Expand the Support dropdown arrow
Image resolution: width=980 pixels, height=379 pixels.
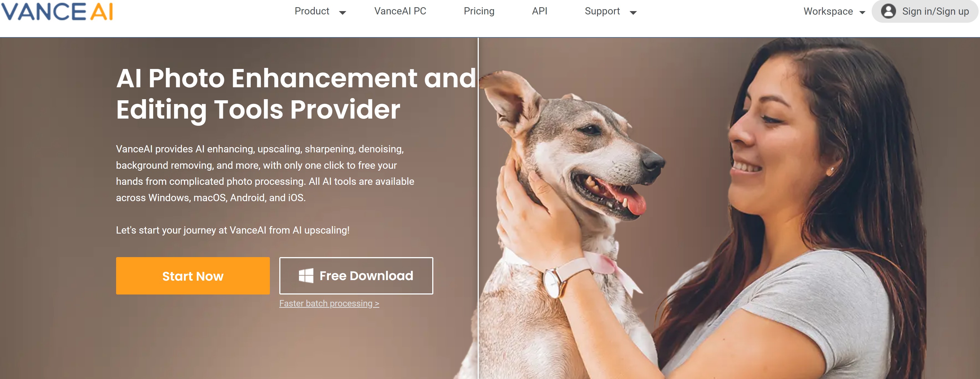click(x=633, y=12)
